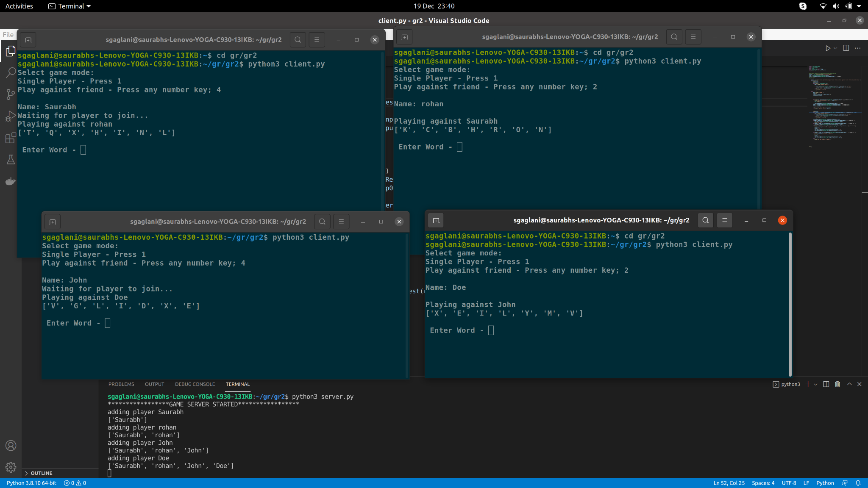The width and height of the screenshot is (868, 488).
Task: Open the File menu in VS Code
Action: (8, 35)
